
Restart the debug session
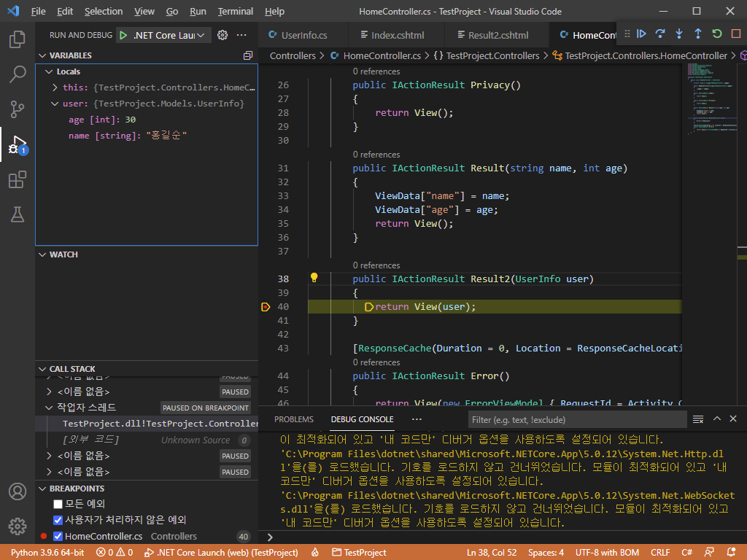pyautogui.click(x=717, y=34)
